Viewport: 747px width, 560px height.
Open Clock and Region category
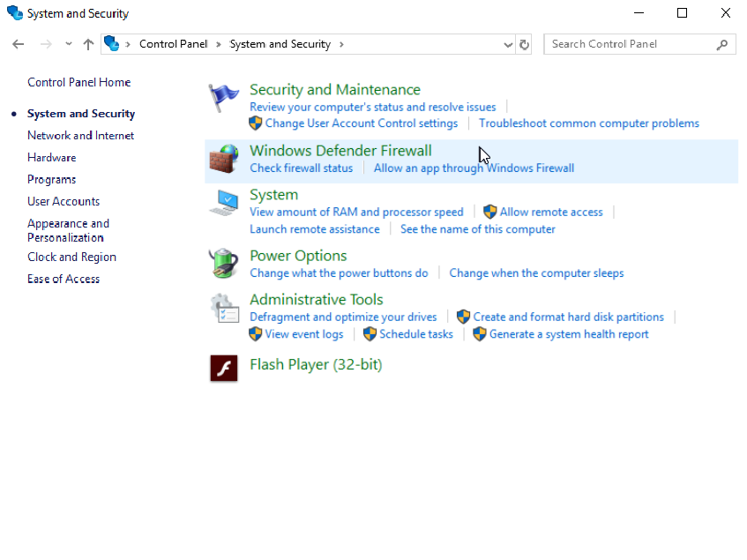72,258
